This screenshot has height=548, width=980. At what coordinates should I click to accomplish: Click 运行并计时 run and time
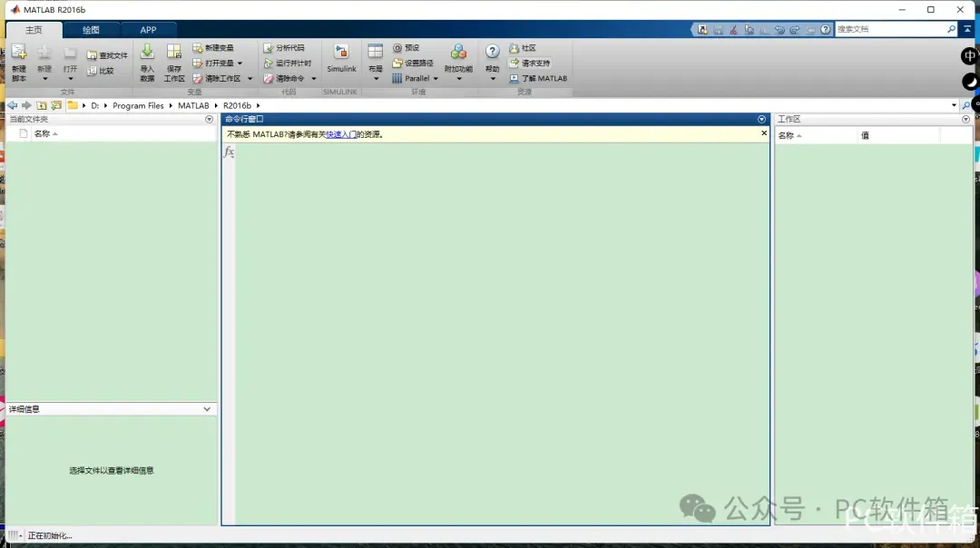coord(288,64)
